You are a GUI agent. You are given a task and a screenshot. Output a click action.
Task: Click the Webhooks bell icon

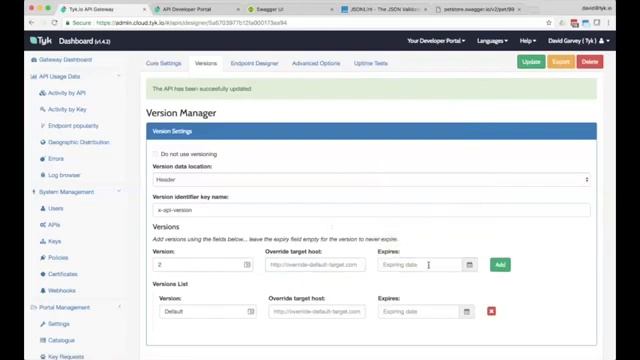(x=42, y=291)
